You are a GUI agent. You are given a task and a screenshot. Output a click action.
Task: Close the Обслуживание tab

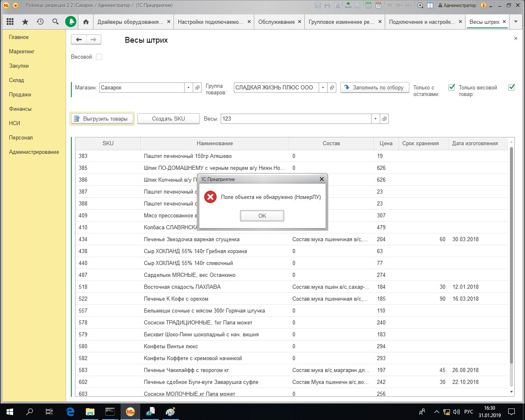coord(300,22)
